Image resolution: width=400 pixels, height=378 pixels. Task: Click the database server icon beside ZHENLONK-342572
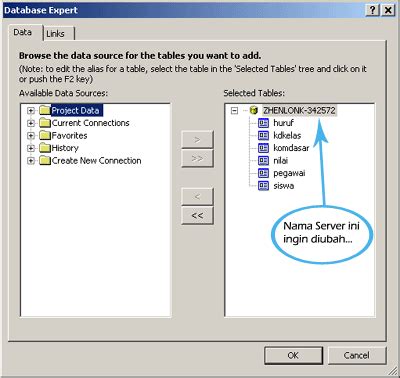coord(254,110)
